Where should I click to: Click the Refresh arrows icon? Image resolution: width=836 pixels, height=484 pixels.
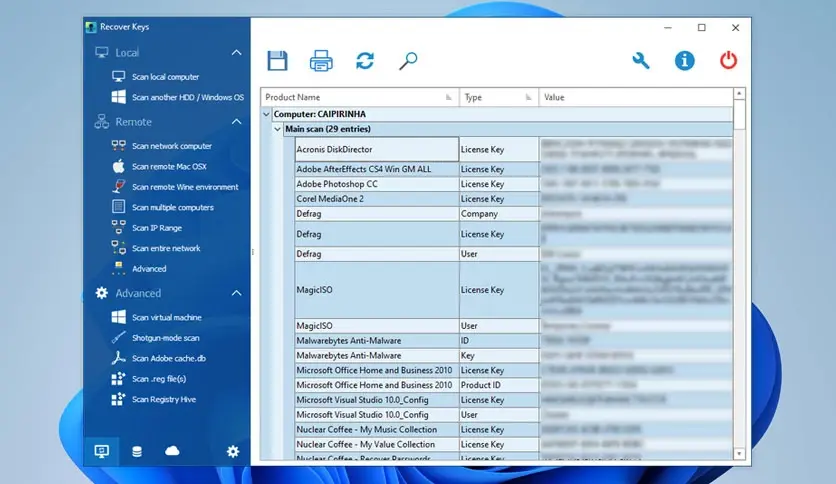365,61
